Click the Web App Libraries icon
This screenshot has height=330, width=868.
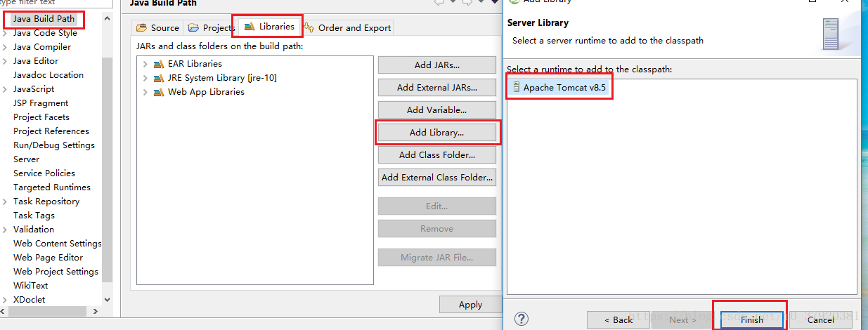159,92
